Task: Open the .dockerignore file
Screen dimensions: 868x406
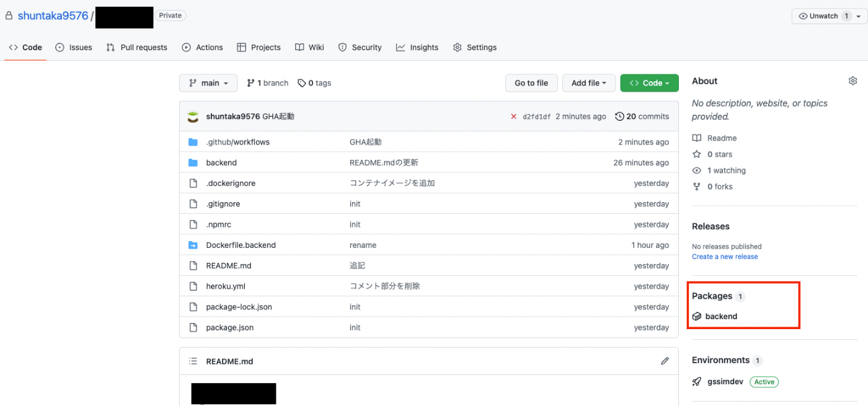Action: 231,183
